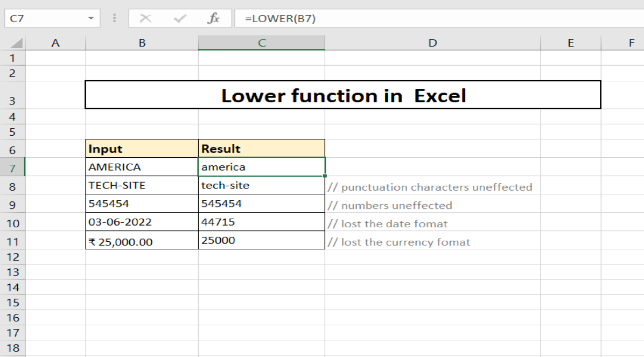Select the header of column F
644x357 pixels.
[631, 42]
